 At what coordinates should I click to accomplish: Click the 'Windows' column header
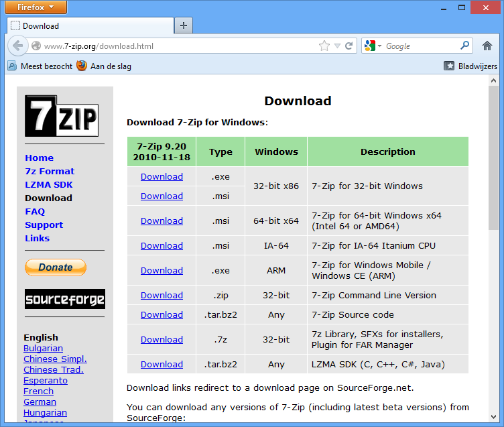pyautogui.click(x=276, y=151)
